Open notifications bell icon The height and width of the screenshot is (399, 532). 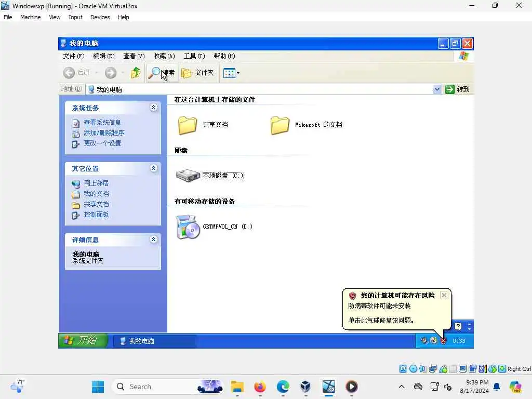pyautogui.click(x=497, y=387)
